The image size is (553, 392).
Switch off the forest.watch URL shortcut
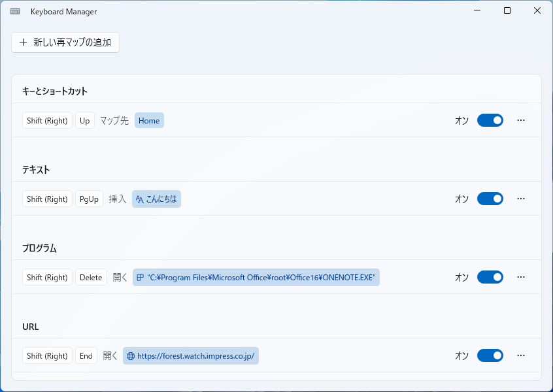point(490,355)
